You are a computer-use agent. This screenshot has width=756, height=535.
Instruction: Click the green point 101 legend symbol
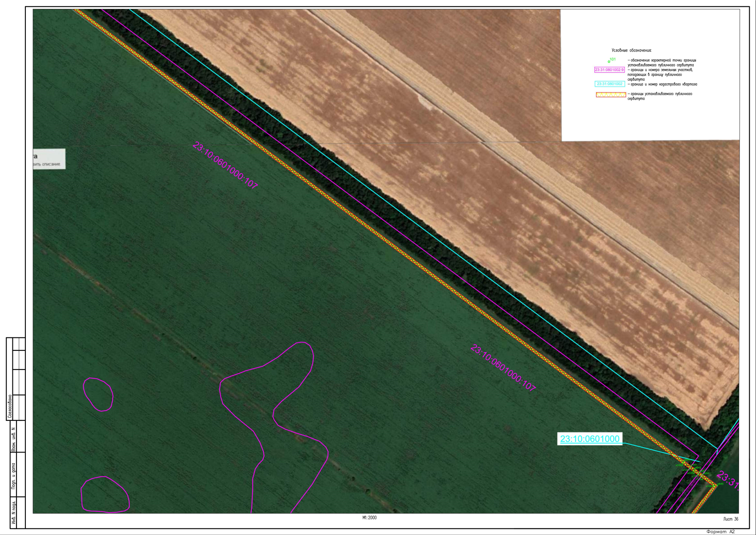click(x=609, y=61)
